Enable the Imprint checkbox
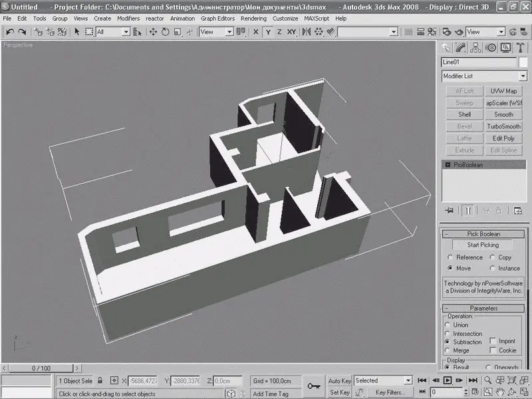The image size is (532, 399). coord(493,341)
